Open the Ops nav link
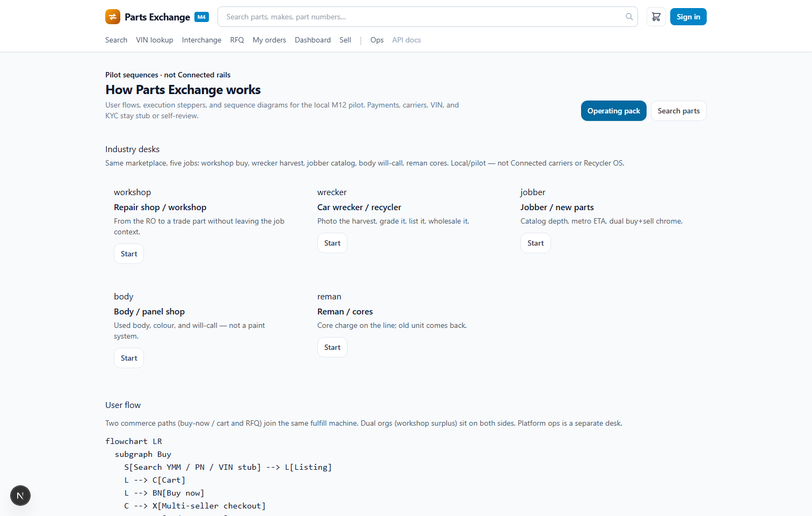Screen dimensions: 812x516 pyautogui.click(x=377, y=40)
